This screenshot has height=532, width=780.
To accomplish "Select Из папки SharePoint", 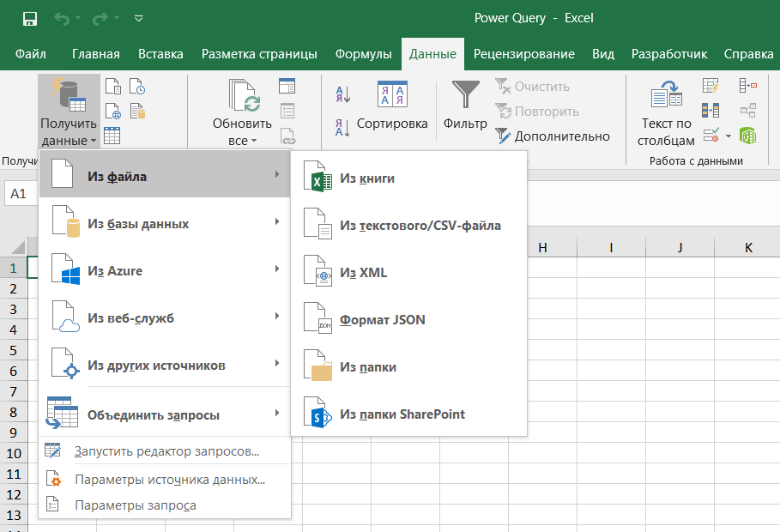I will click(x=409, y=414).
